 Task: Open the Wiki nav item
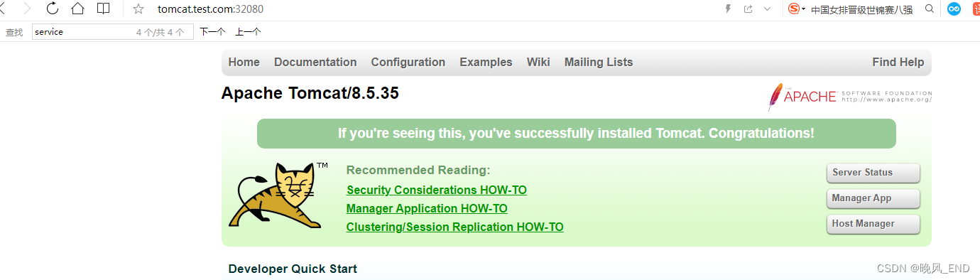538,63
